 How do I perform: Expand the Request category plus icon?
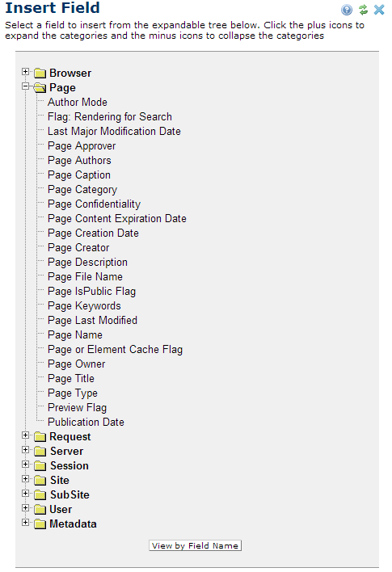(25, 435)
